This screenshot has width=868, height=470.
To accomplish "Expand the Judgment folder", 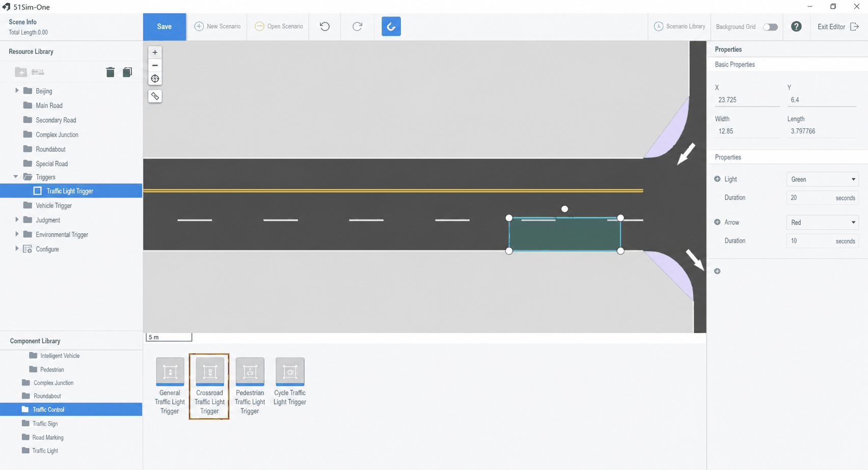I will (17, 219).
